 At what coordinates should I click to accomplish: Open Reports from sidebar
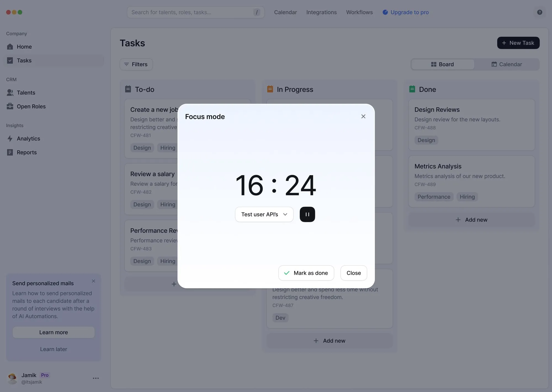click(26, 152)
